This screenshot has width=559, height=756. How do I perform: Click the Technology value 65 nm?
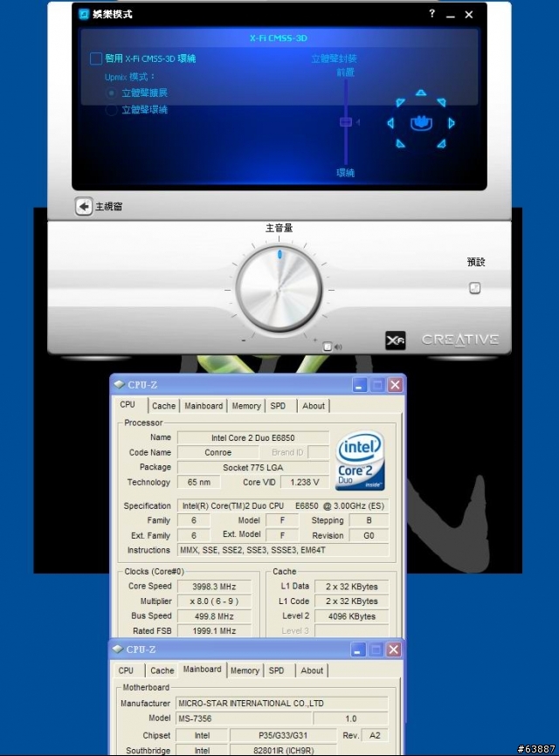click(199, 482)
